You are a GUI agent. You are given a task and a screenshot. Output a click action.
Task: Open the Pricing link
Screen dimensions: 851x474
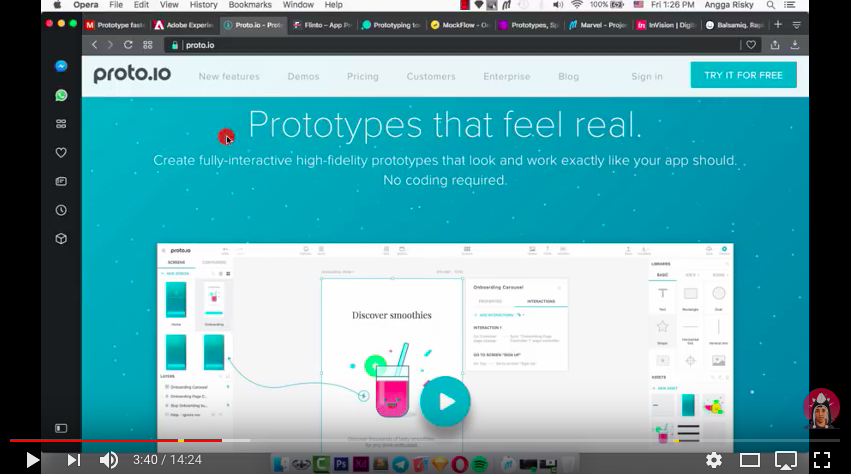coord(363,77)
